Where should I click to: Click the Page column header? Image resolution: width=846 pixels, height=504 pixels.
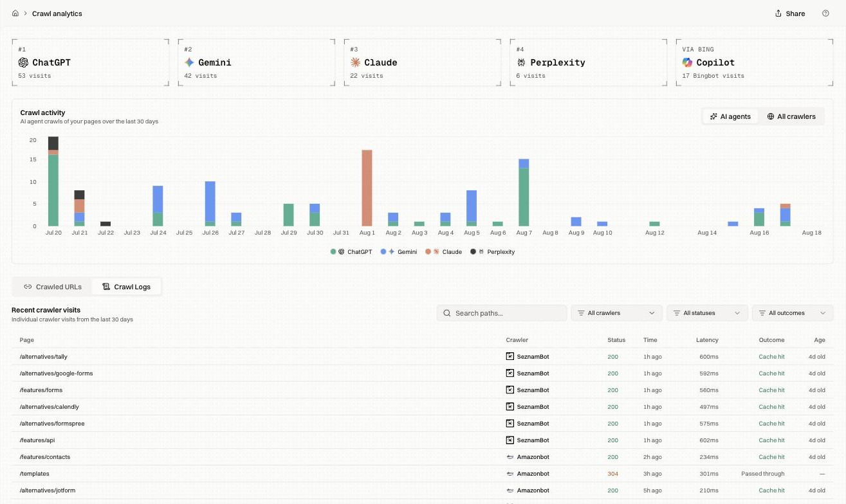tap(27, 340)
